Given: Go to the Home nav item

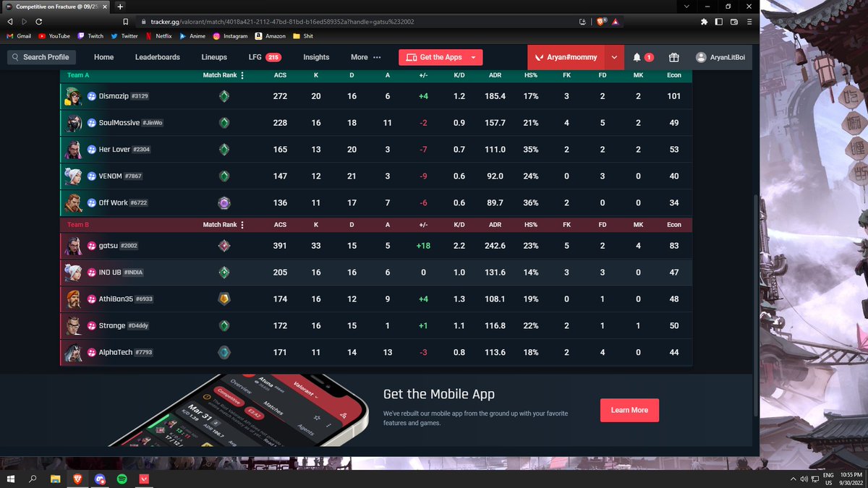Looking at the screenshot, I should pos(103,57).
